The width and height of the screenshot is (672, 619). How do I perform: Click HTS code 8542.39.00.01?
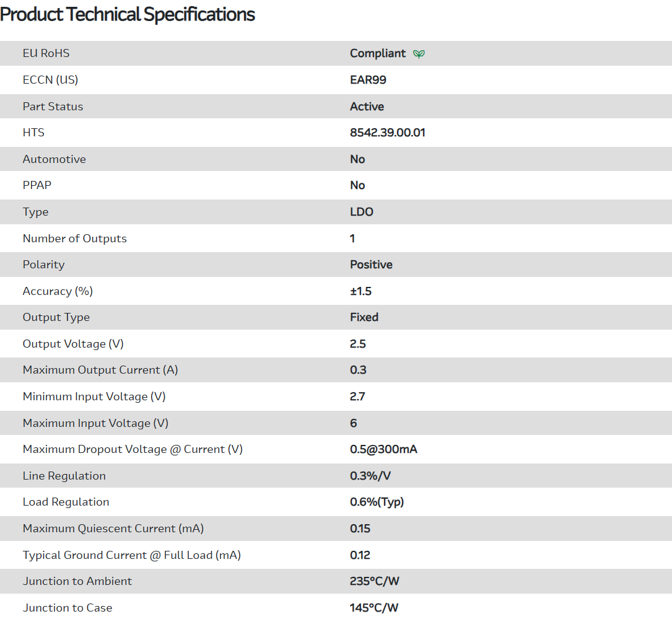pos(387,133)
